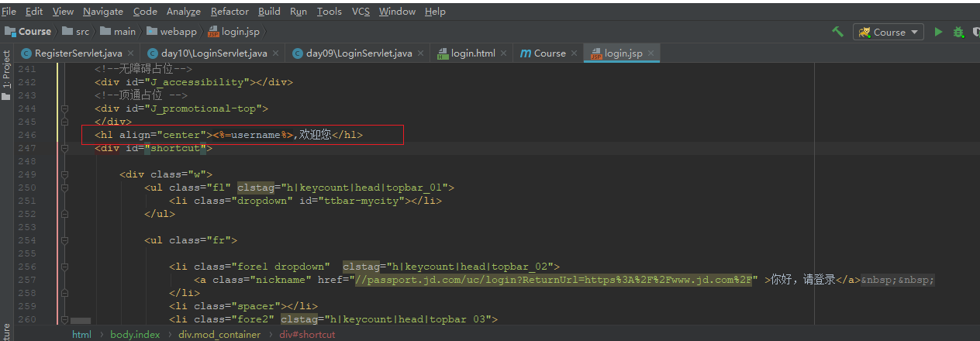Switch to the day09\LoginServlet.java tab
The height and width of the screenshot is (341, 980).
(x=358, y=53)
